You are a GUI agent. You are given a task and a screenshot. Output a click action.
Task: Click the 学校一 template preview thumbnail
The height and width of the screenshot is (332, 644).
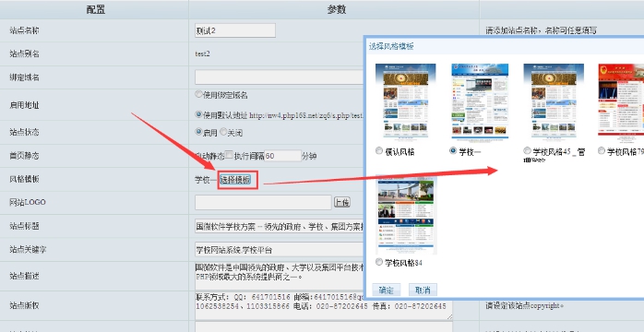coord(480,101)
